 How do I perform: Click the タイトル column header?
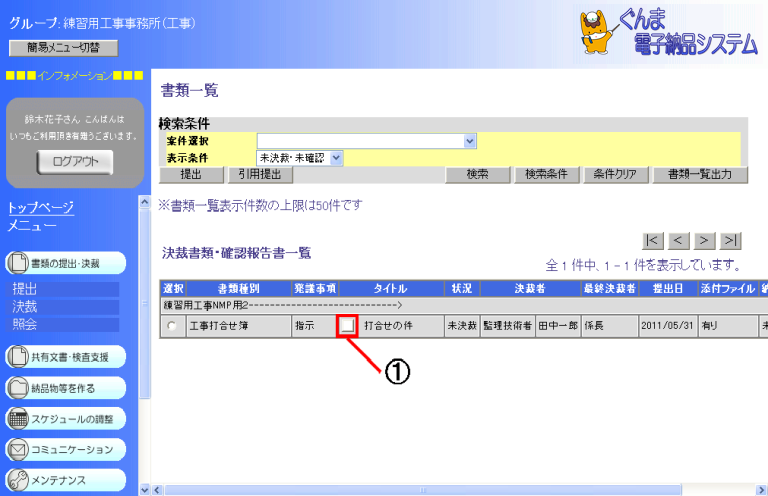391,289
